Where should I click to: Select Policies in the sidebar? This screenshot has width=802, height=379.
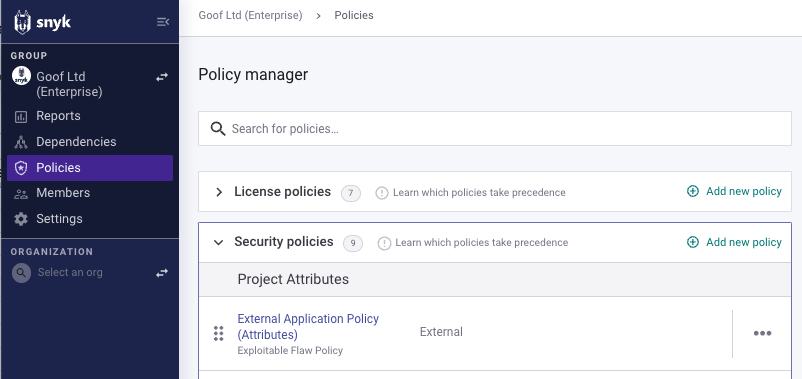tap(90, 168)
